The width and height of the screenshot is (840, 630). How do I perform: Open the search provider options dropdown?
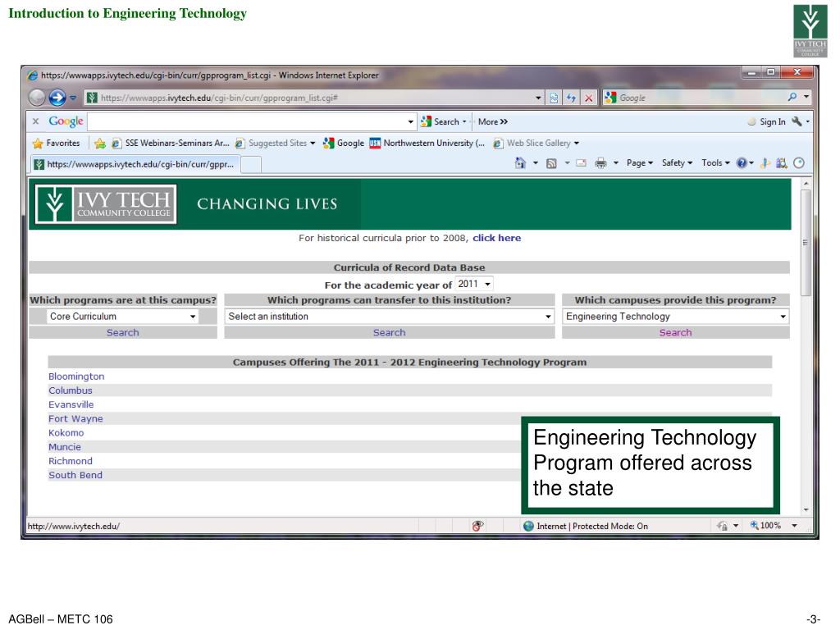[x=806, y=97]
